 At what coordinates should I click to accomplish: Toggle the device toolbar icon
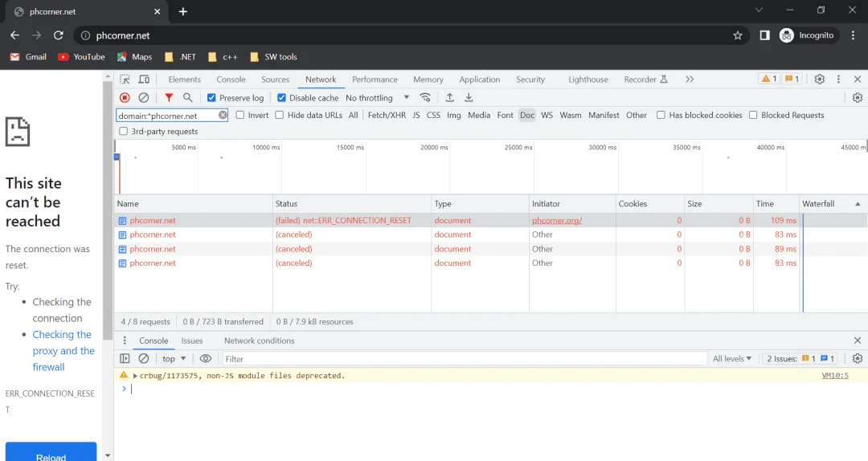point(144,80)
